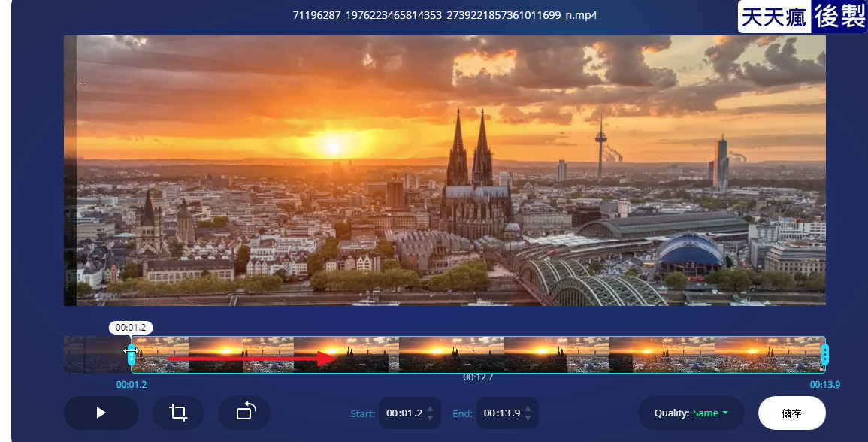Screen dimensions: 868x442
Task: Decrease the Start time with down arrow
Action: click(430, 418)
